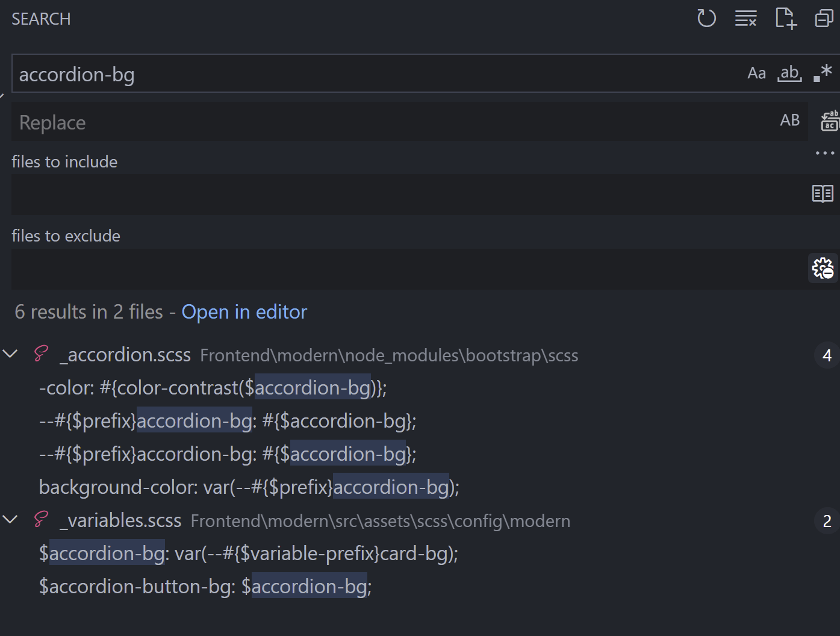Open search results in an editor
Image resolution: width=840 pixels, height=636 pixels.
(x=244, y=311)
